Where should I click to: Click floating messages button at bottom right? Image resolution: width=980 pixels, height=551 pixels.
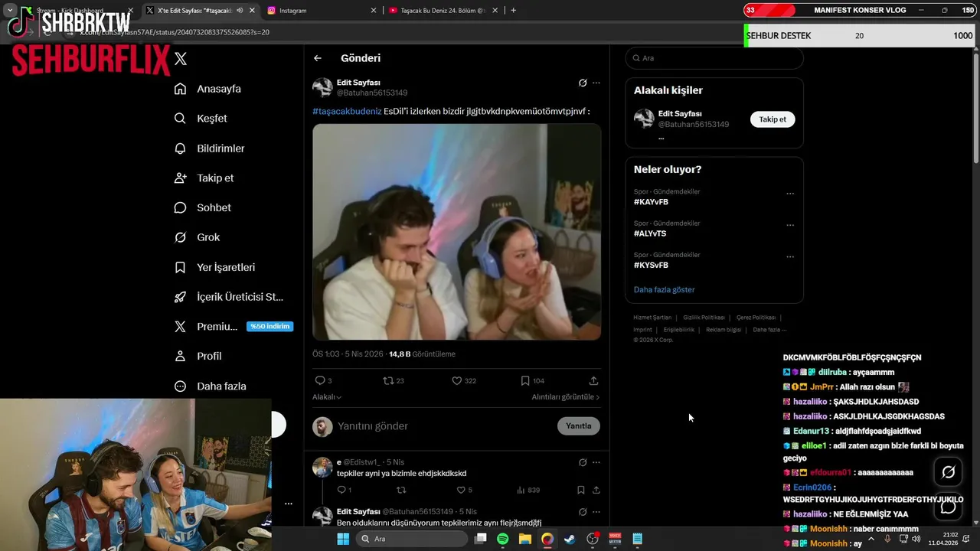pos(949,507)
